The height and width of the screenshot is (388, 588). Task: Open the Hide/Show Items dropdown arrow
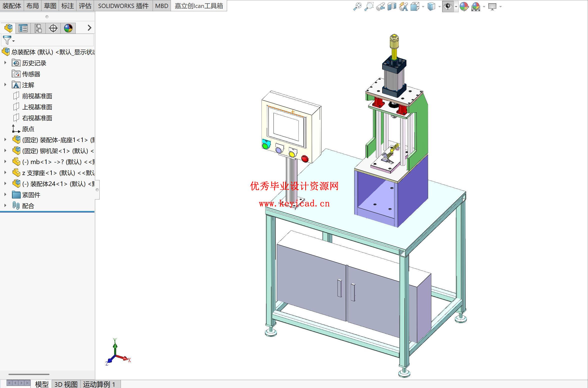pos(456,7)
